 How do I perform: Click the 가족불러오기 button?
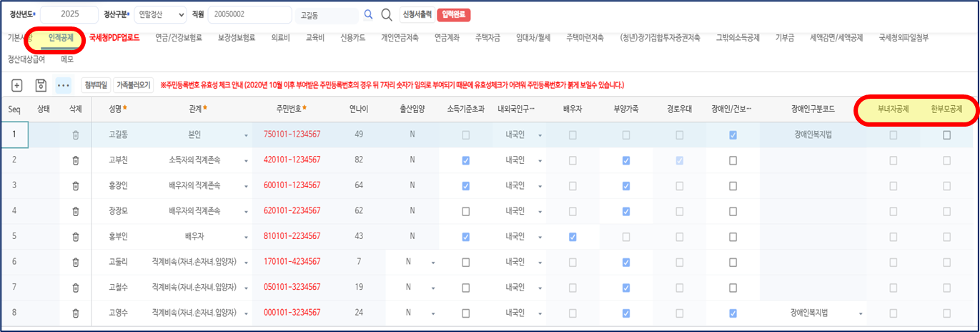[134, 85]
